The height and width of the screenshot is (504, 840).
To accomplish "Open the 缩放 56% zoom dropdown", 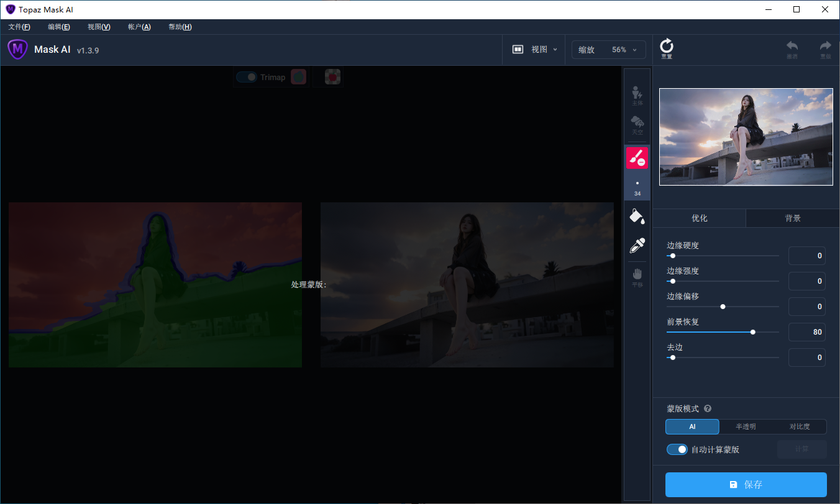I will click(x=608, y=50).
